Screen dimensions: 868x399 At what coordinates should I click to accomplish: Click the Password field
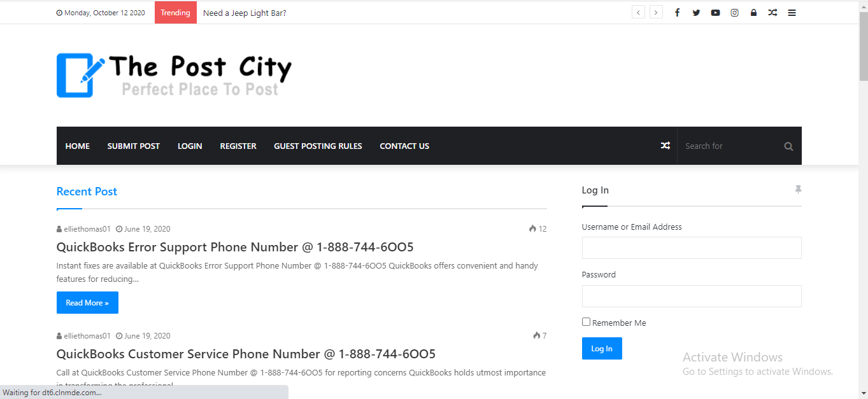[692, 296]
